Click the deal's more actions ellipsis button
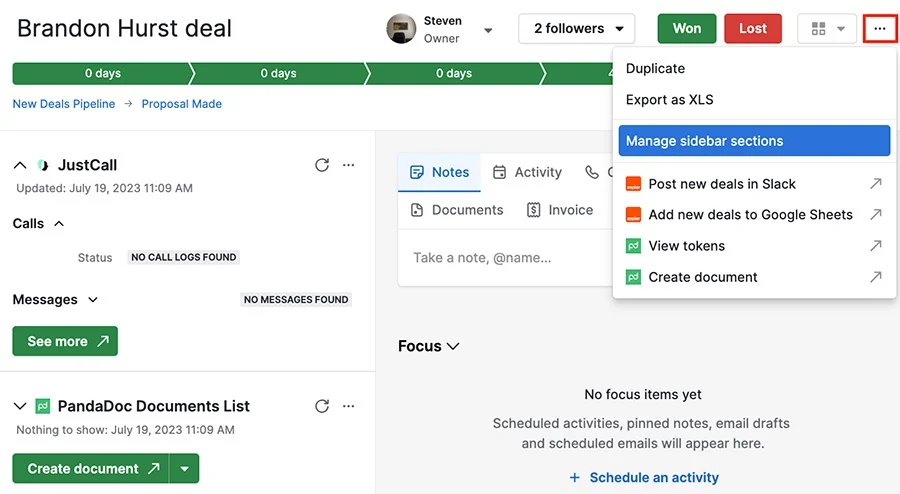Screen dimensions: 900x494 click(x=879, y=29)
